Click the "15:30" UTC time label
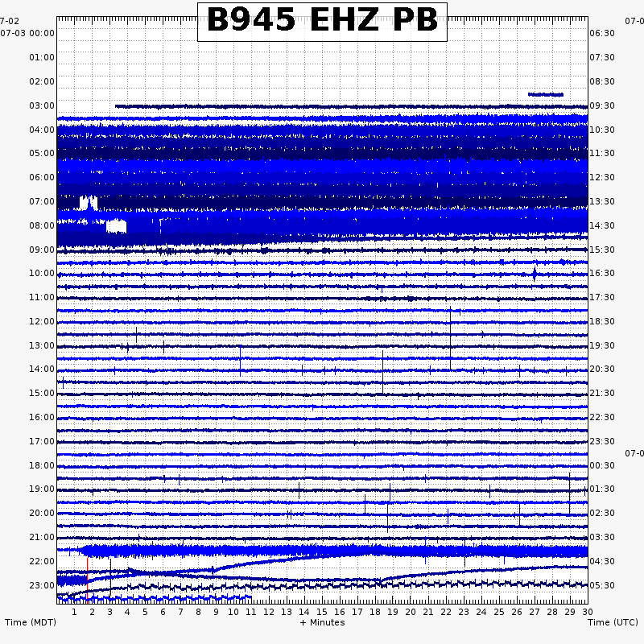Screen dimensions: 644x644 click(602, 250)
